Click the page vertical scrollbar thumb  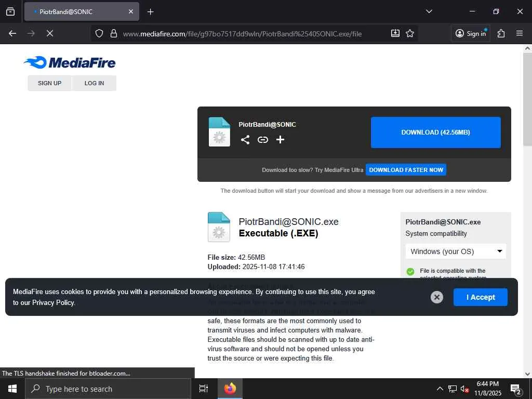[x=527, y=98]
